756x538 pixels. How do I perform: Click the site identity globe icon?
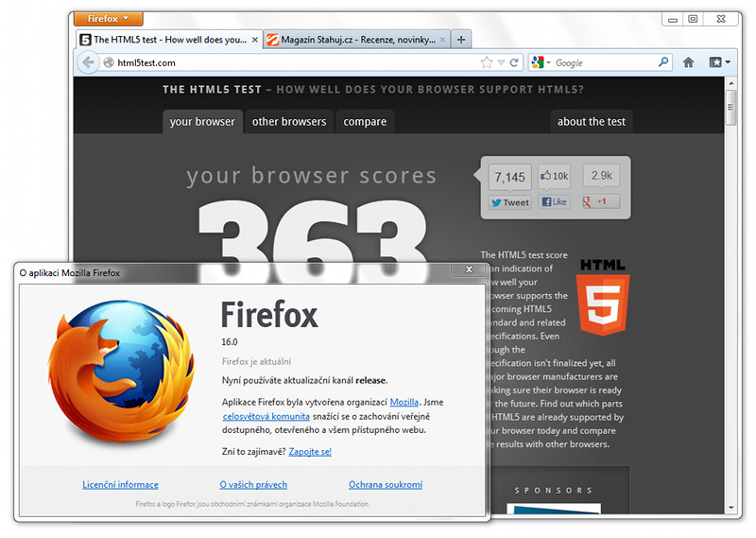109,62
